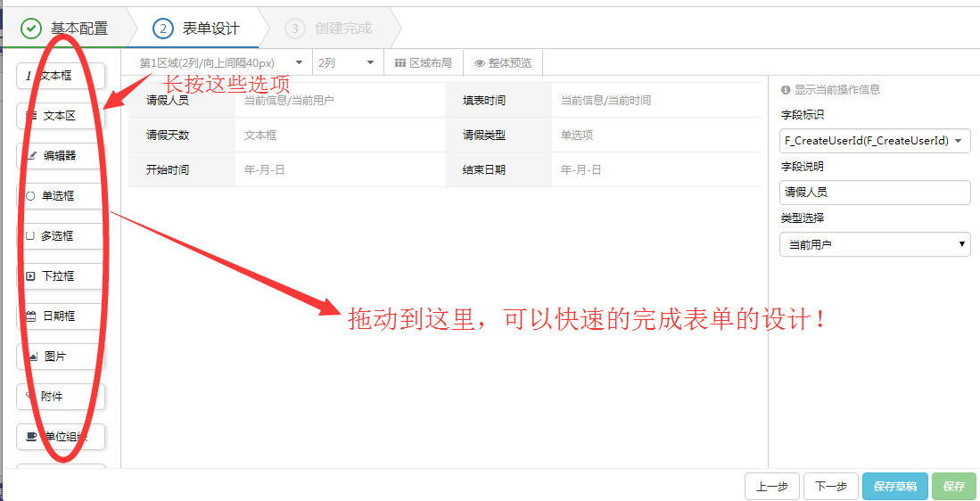The image size is (980, 501).
Task: Click the 下拉框 play-square icon
Action: coord(30,276)
